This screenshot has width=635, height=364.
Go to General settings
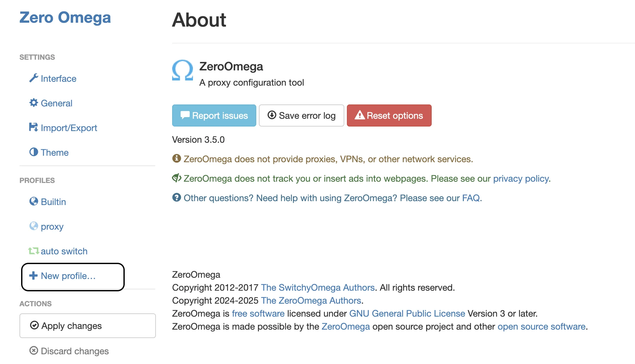57,103
